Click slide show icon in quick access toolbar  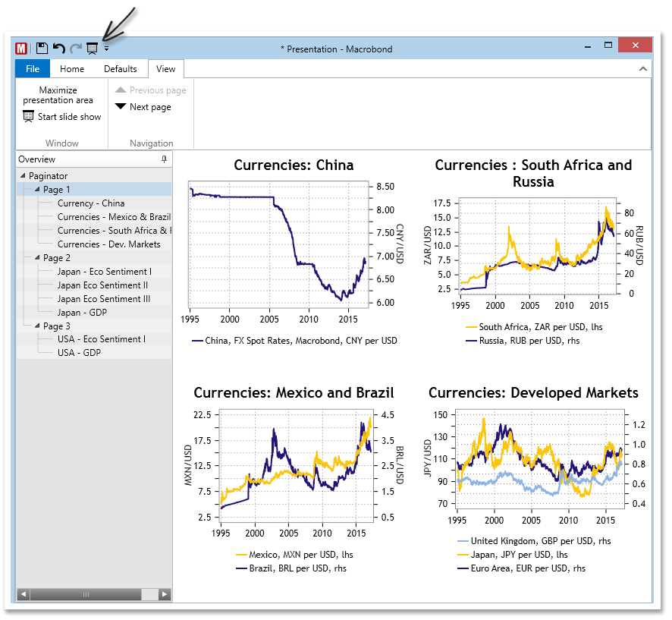(x=92, y=49)
